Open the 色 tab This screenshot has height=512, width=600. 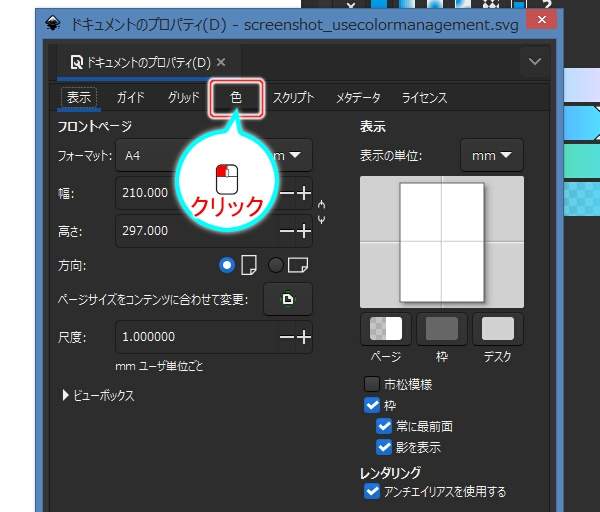[x=236, y=98]
